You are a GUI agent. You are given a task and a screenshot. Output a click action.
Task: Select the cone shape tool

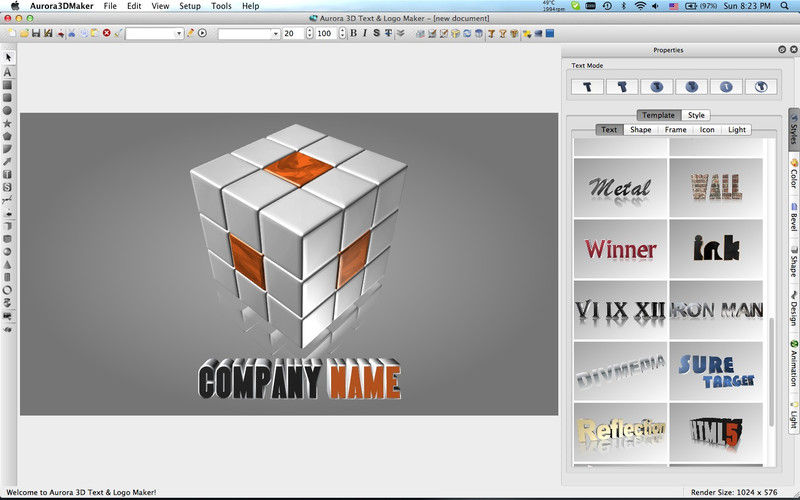8,264
